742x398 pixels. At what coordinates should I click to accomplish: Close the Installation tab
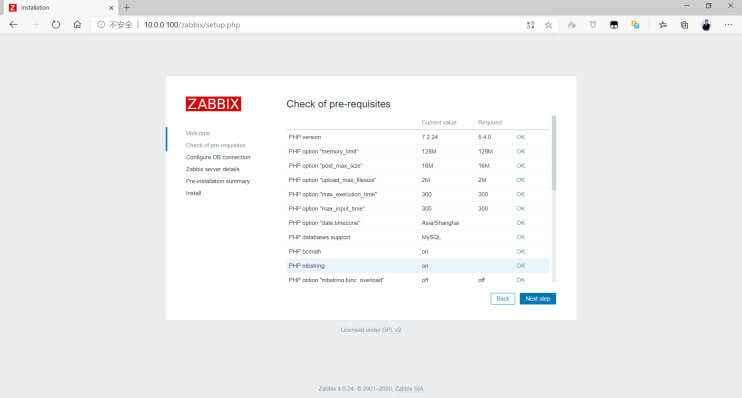(111, 8)
